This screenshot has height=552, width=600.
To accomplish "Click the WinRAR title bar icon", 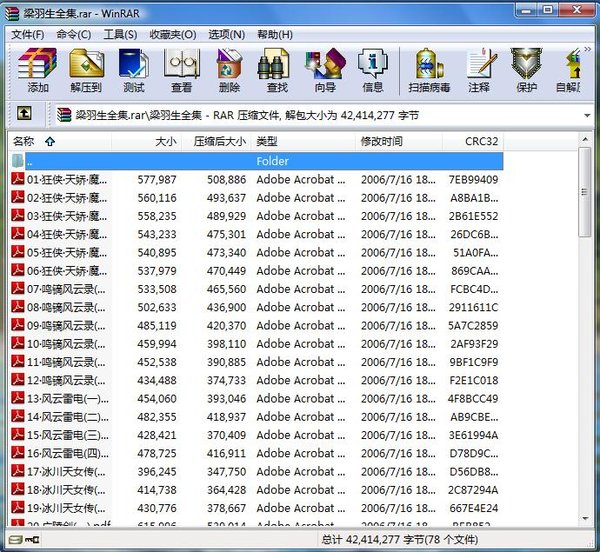I will tap(11, 13).
